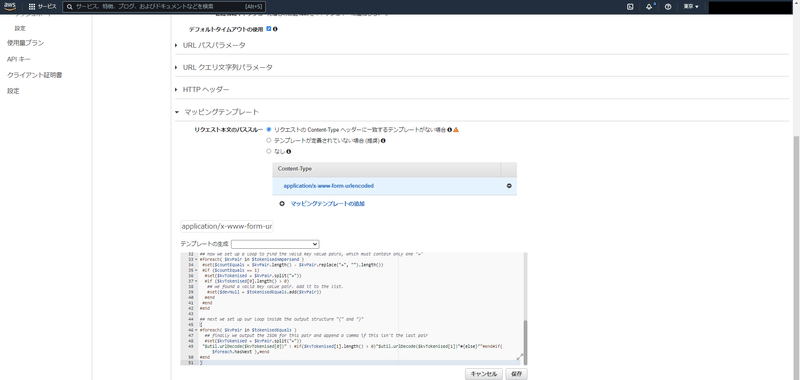Open the テンプレートの生成 dropdown

[x=275, y=244]
